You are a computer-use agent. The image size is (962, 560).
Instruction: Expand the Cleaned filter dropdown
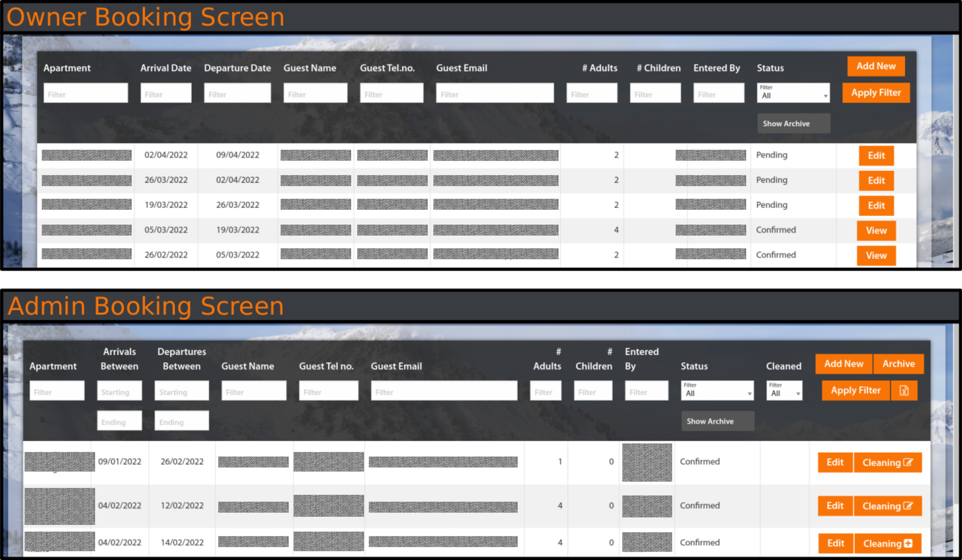click(784, 390)
